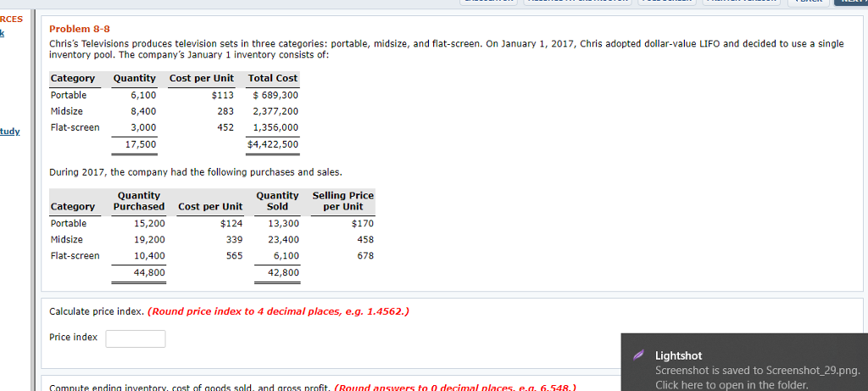The height and width of the screenshot is (391, 868).
Task: Click the '452' Flat-screen unit cost
Action: click(225, 127)
